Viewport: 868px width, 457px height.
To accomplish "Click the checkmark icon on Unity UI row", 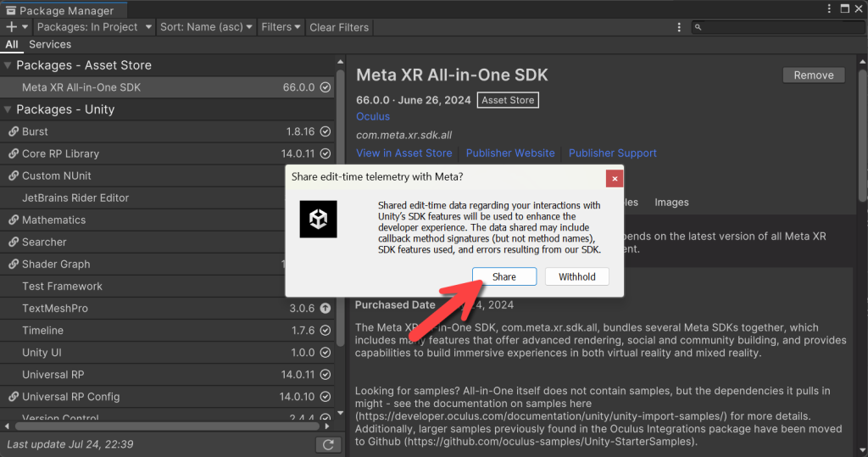I will [325, 353].
